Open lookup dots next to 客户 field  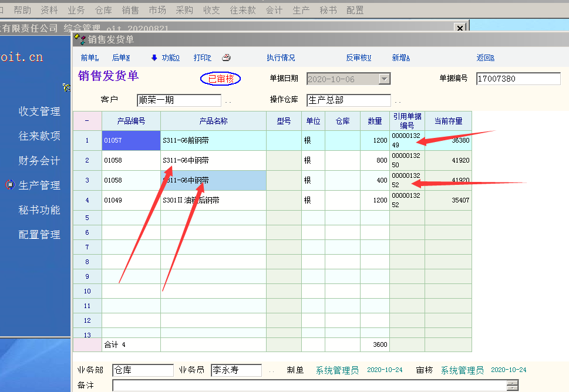(228, 101)
